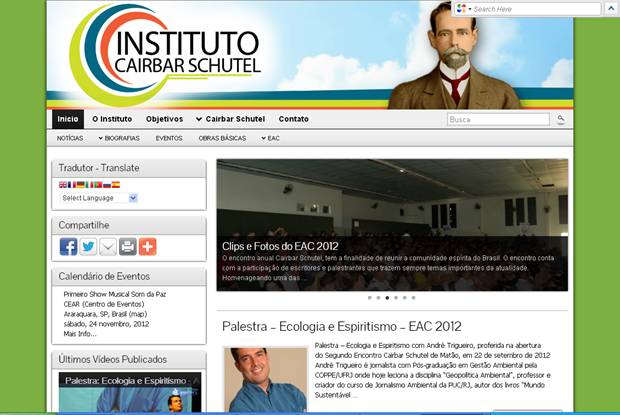Open the Objetivos menu item
The image size is (620, 415).
coord(164,119)
